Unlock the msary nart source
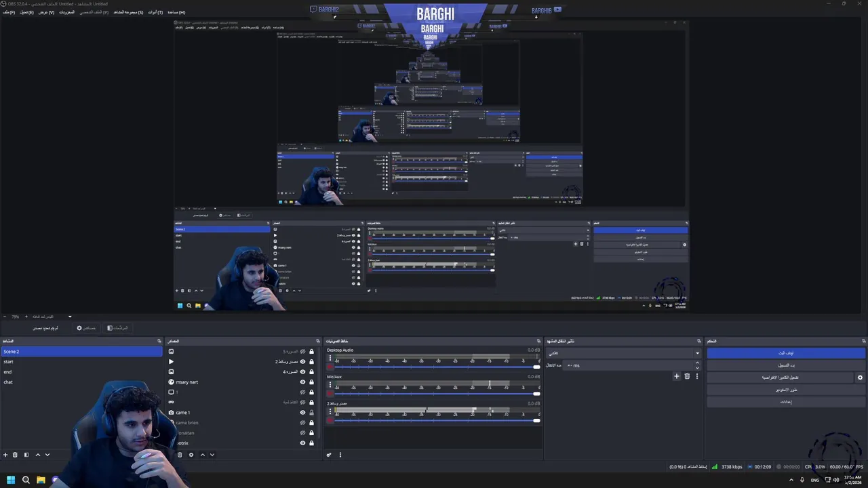Screen dimensions: 868x488 pos(311,382)
